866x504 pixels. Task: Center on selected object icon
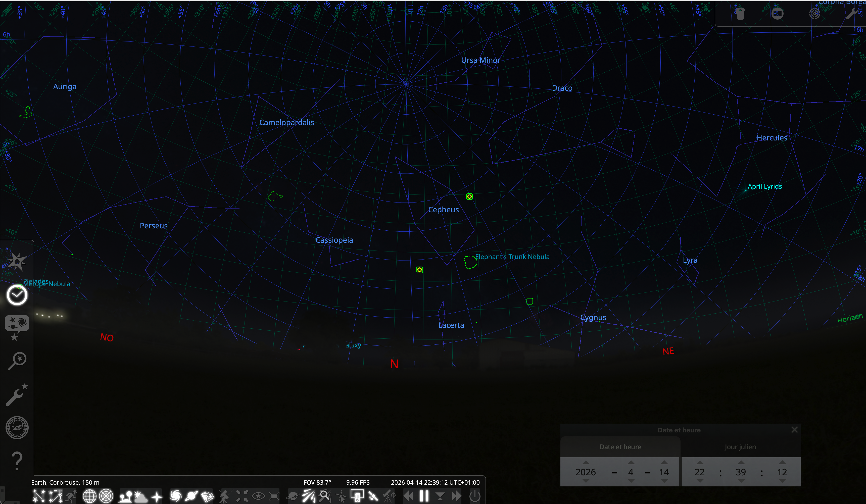[x=242, y=496]
